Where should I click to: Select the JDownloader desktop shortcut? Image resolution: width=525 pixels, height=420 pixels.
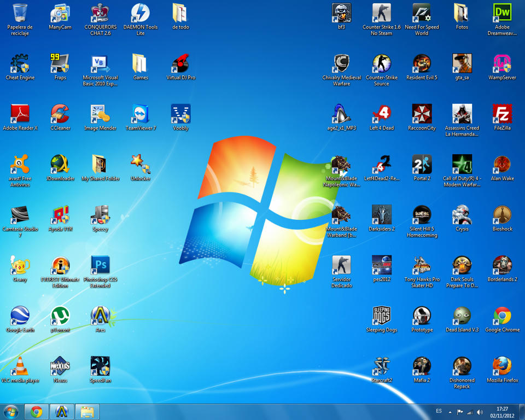[x=60, y=165]
